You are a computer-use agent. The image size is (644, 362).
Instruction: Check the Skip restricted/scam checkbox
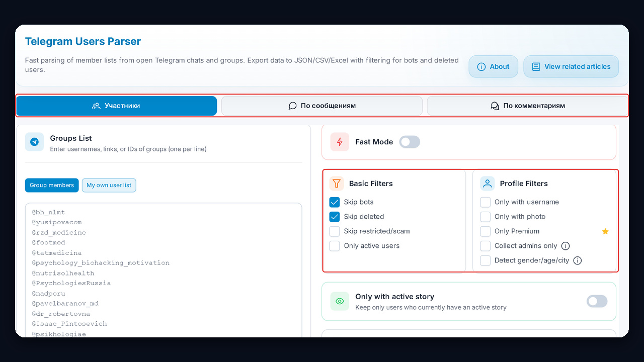tap(335, 231)
